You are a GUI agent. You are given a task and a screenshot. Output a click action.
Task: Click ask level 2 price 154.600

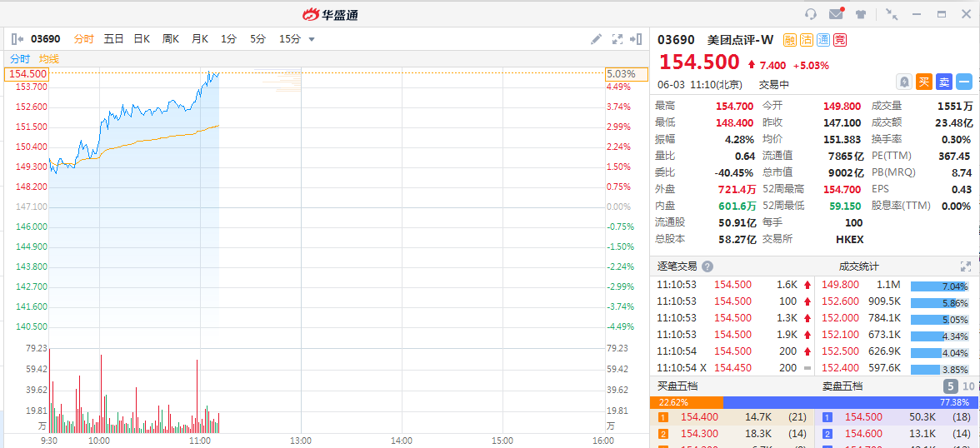point(863,434)
